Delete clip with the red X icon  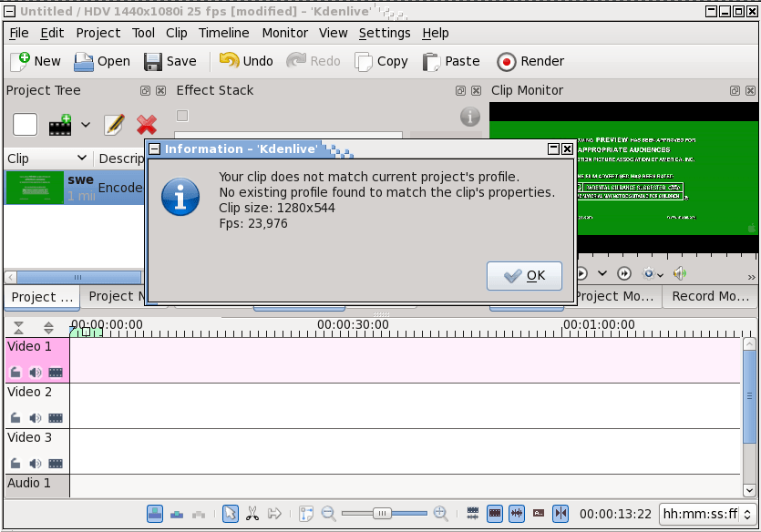point(147,125)
